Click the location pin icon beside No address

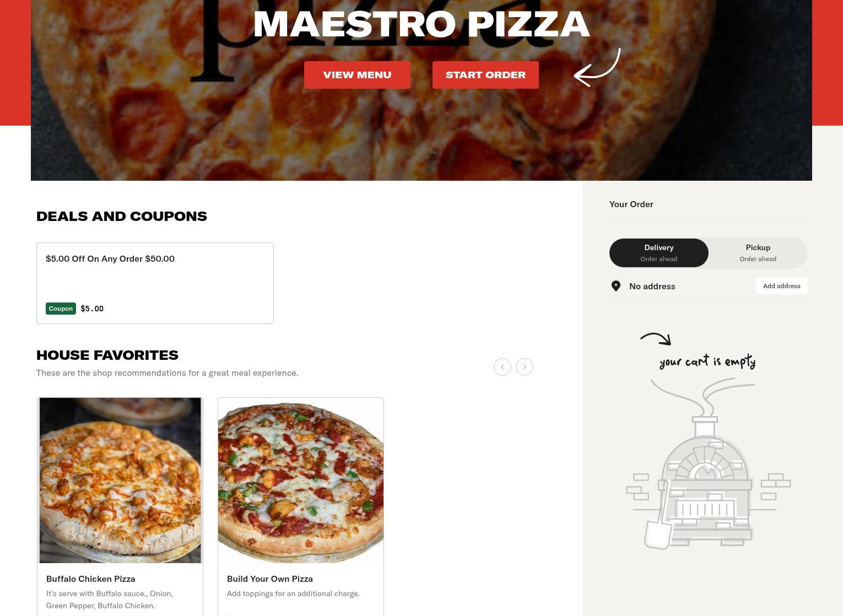pos(616,286)
